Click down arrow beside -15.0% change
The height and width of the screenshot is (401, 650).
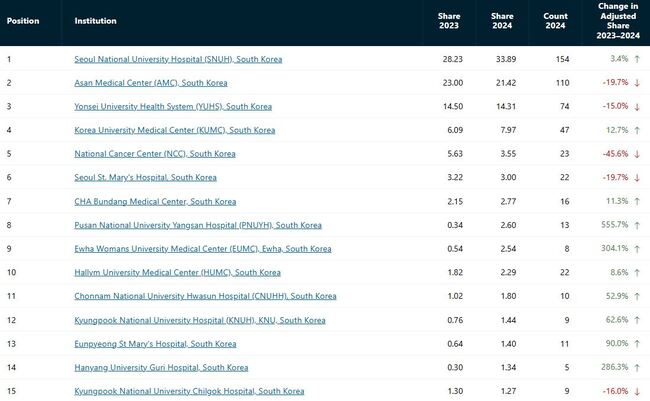[637, 107]
